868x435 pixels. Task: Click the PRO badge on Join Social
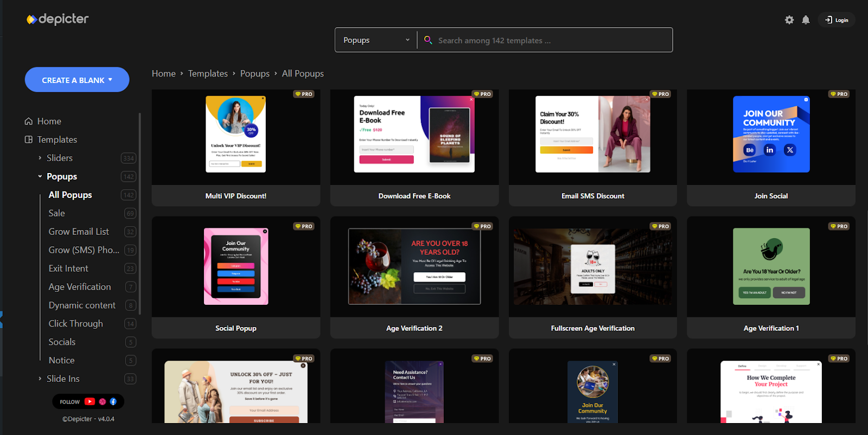(x=839, y=94)
